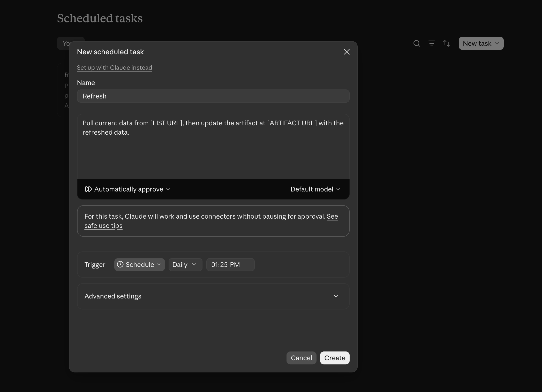542x392 pixels.
Task: Open the Automatically approve dropdown
Action: (127, 189)
